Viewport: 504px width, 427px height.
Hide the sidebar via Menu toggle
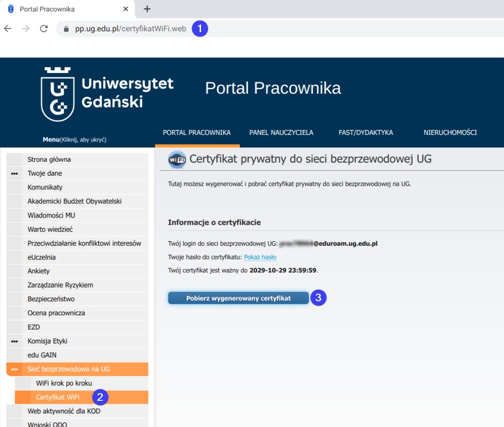[x=75, y=139]
